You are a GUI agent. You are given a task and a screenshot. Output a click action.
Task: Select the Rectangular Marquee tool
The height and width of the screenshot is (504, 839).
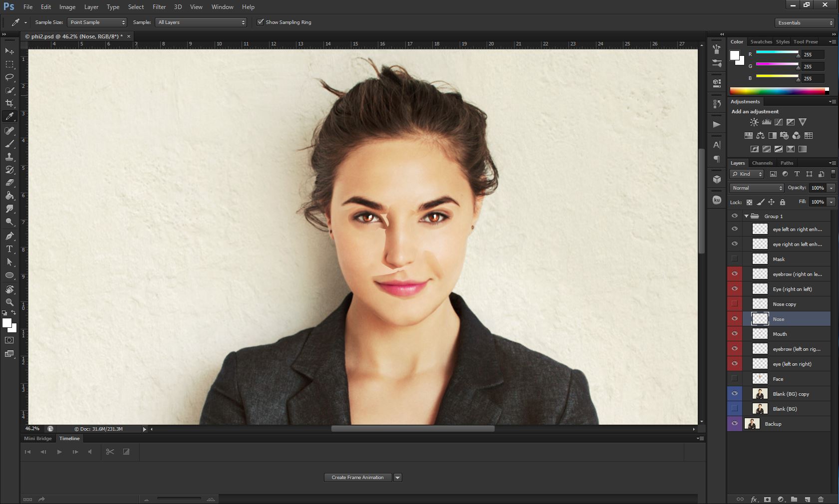coord(9,64)
